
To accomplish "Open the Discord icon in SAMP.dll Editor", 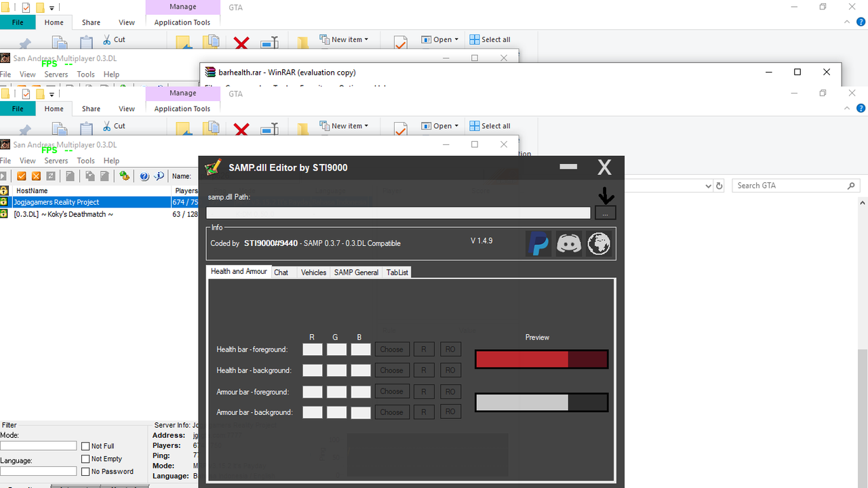I will pyautogui.click(x=569, y=243).
